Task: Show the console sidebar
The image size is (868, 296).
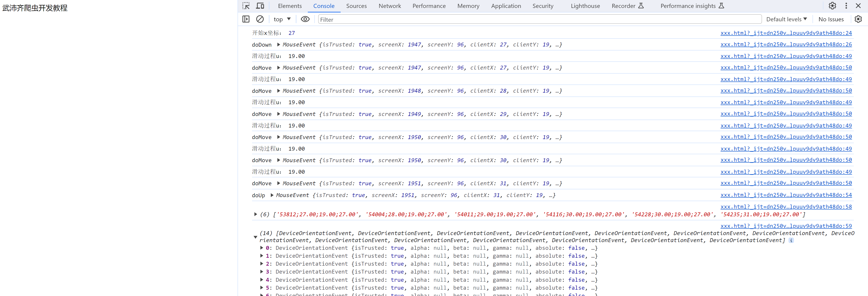Action: (246, 19)
